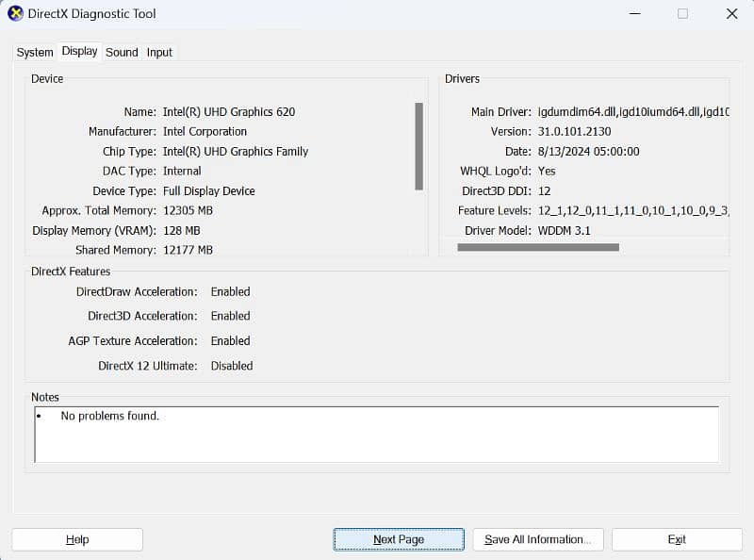Image resolution: width=754 pixels, height=560 pixels.
Task: Click the 'Feature Levels:' label
Action: 494,211
